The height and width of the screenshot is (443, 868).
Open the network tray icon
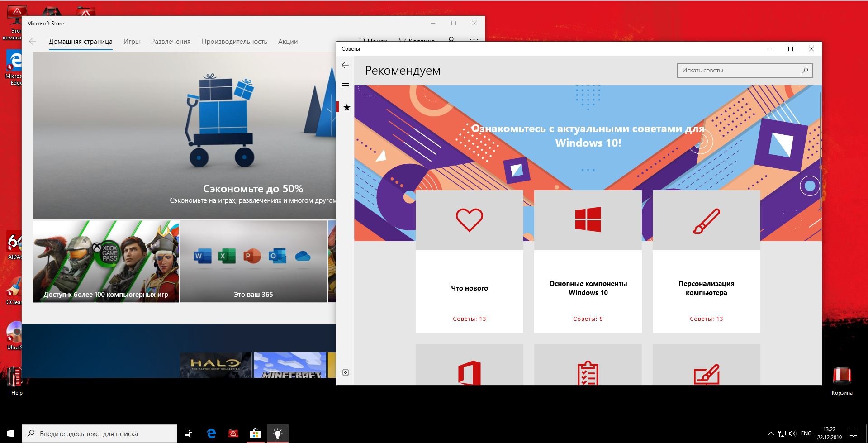[x=782, y=433]
